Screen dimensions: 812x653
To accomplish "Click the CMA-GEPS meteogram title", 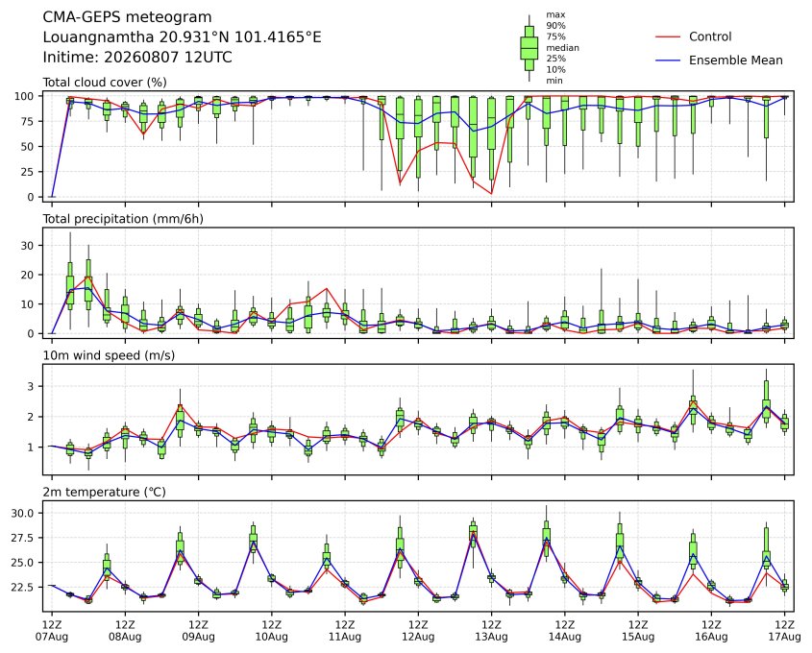I will [127, 17].
